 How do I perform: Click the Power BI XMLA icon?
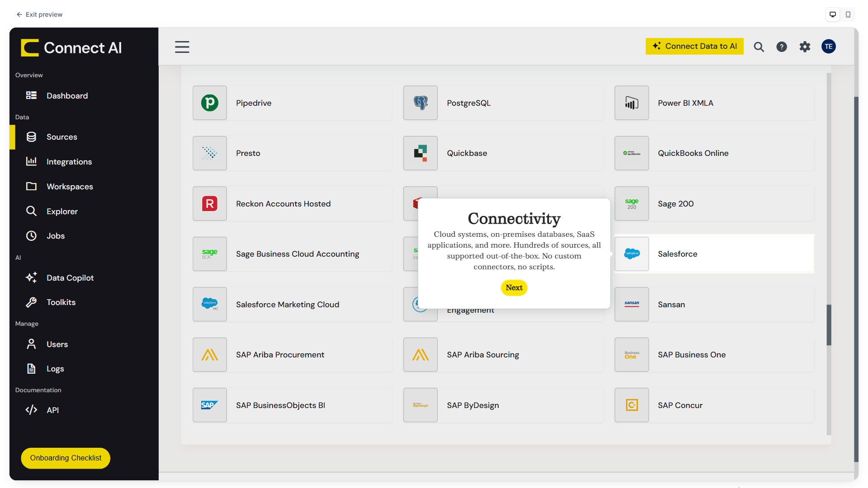pos(632,103)
